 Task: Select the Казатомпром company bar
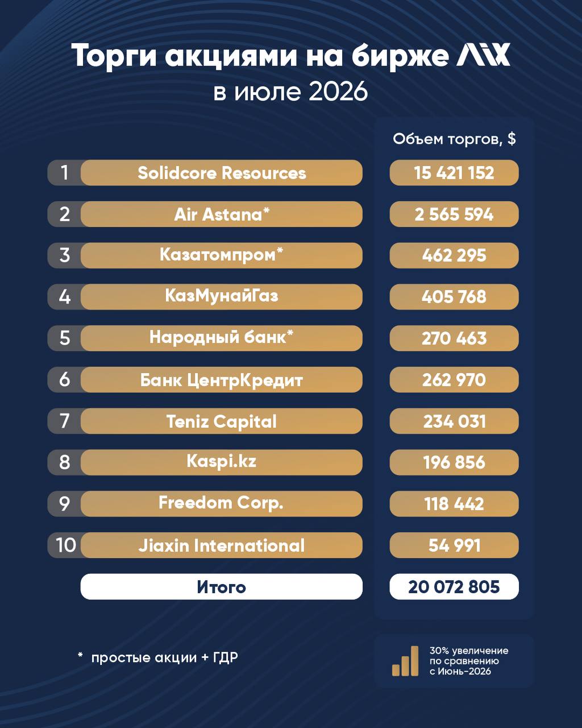coord(222,255)
